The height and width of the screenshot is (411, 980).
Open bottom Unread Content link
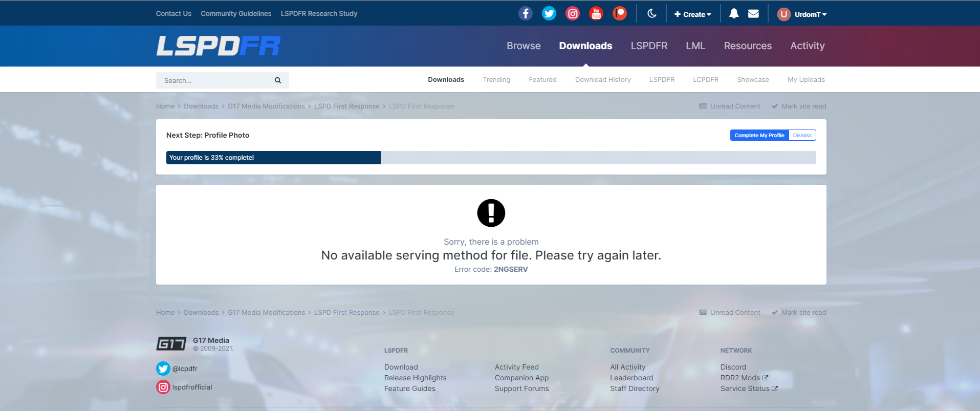pyautogui.click(x=730, y=312)
